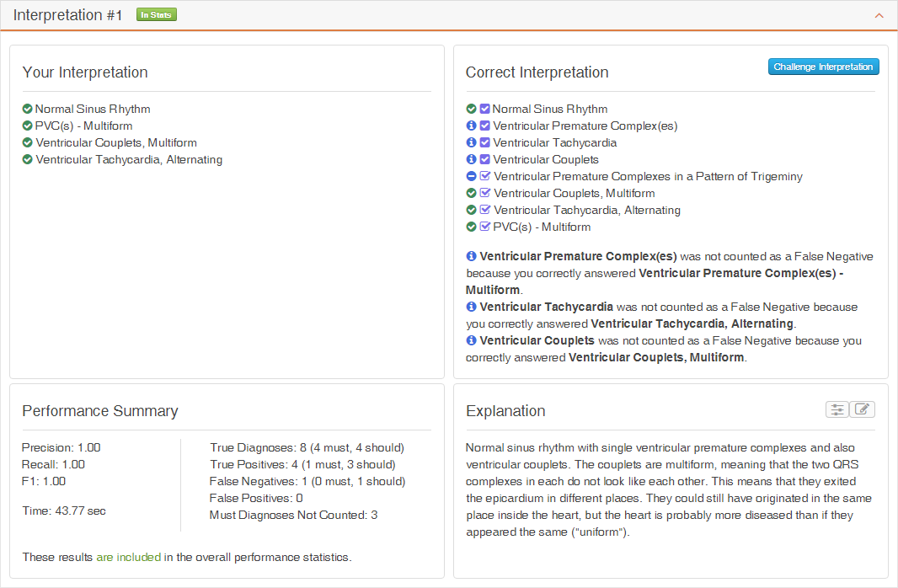This screenshot has width=898, height=588.
Task: Click the info icon beside Ventricular Tachycardia
Action: coord(472,142)
